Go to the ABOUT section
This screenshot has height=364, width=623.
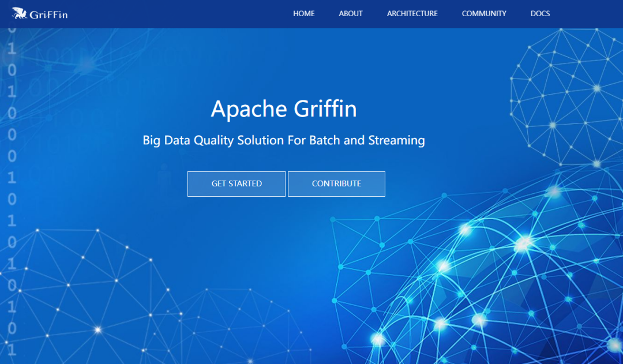tap(351, 13)
